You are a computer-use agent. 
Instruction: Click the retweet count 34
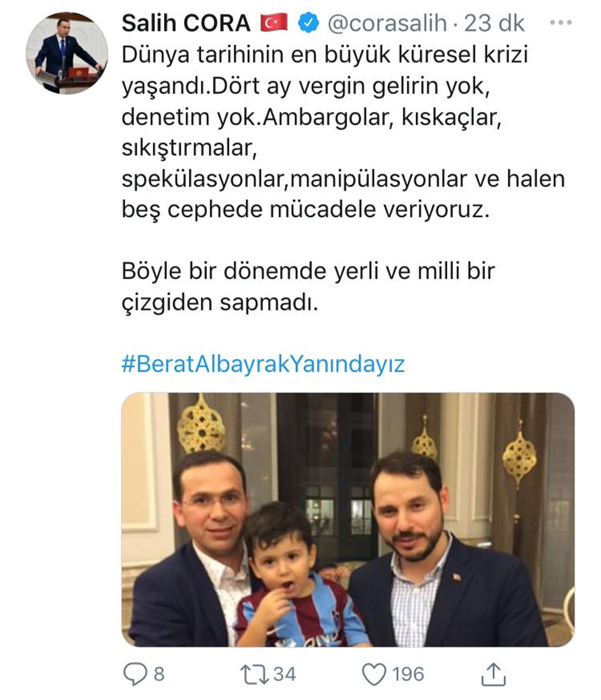(284, 674)
